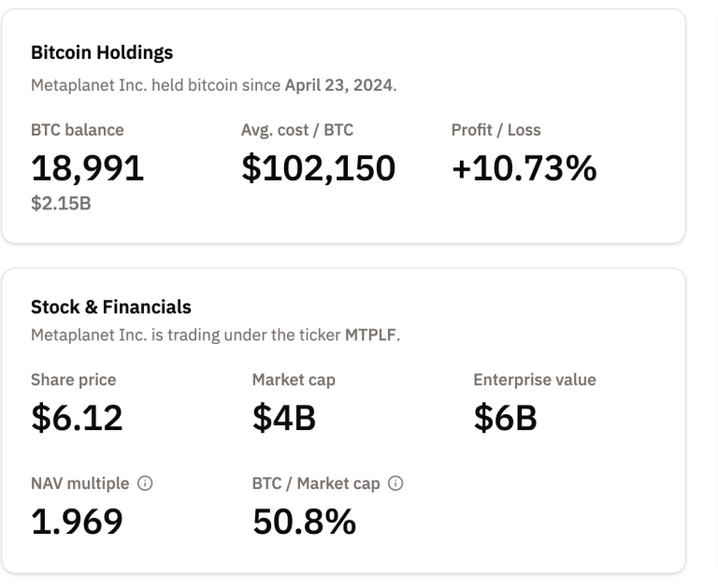The image size is (718, 588).
Task: Click the NAV multiple info icon
Action: 145,484
